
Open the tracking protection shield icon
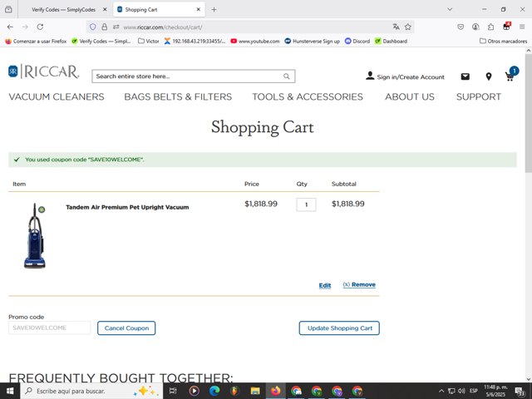(92, 27)
